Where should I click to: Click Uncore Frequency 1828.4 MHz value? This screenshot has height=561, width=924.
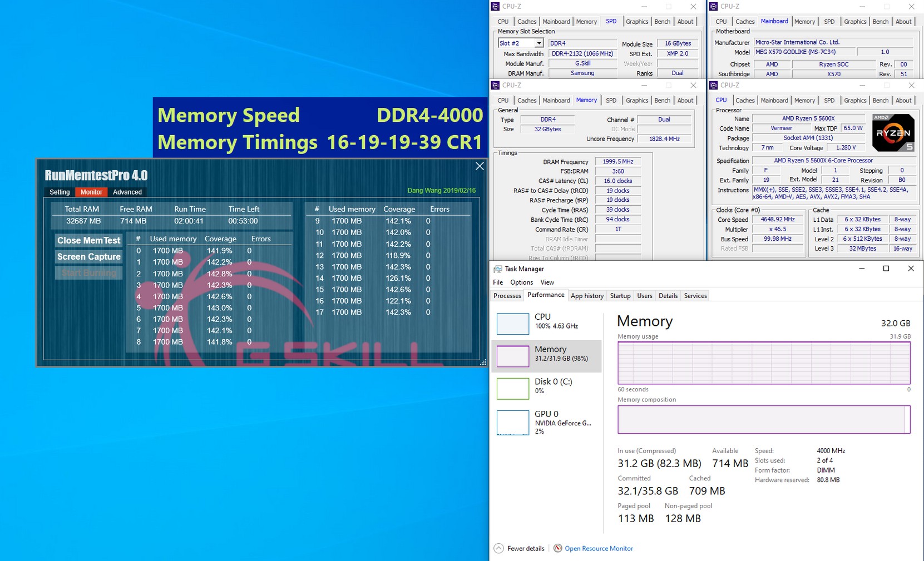pos(664,139)
